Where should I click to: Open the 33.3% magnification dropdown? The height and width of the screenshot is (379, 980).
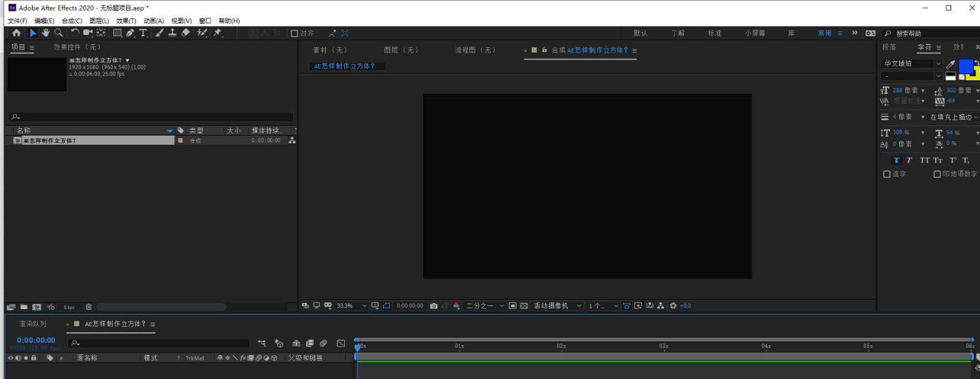(352, 305)
